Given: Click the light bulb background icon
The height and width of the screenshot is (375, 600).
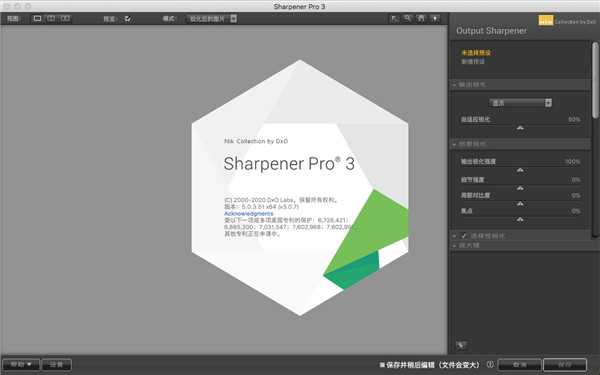Looking at the screenshot, I should pos(435,18).
